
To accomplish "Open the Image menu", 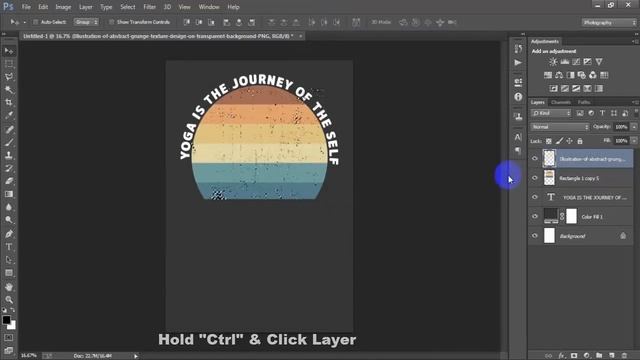I will [63, 7].
